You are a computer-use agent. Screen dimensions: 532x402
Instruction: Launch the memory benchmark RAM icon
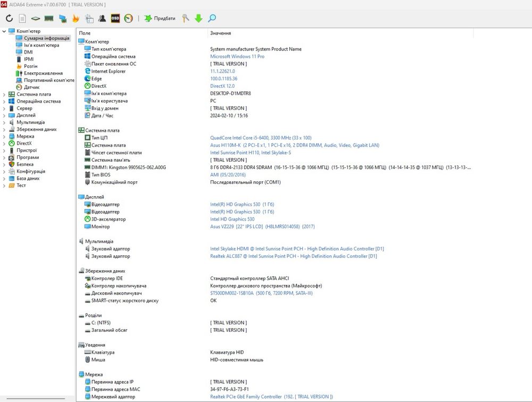pyautogui.click(x=49, y=18)
